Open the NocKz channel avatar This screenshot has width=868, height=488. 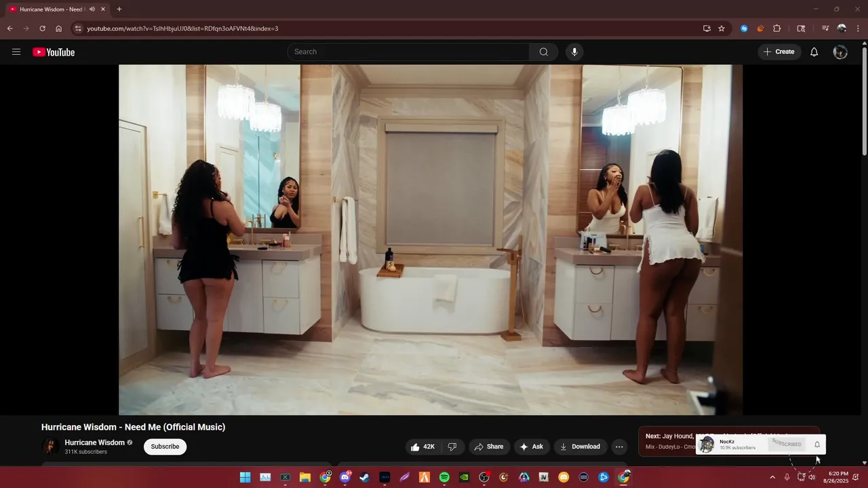point(707,444)
